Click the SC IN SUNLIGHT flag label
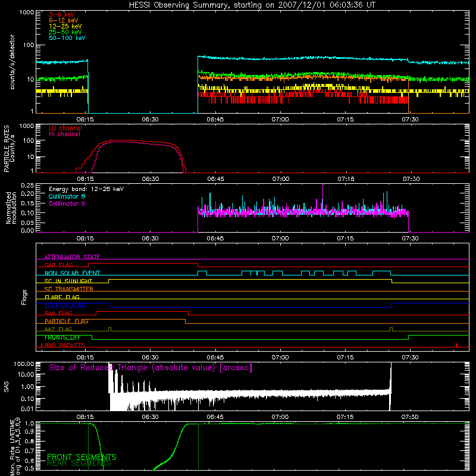Screen dimensions: 476x476 68,281
